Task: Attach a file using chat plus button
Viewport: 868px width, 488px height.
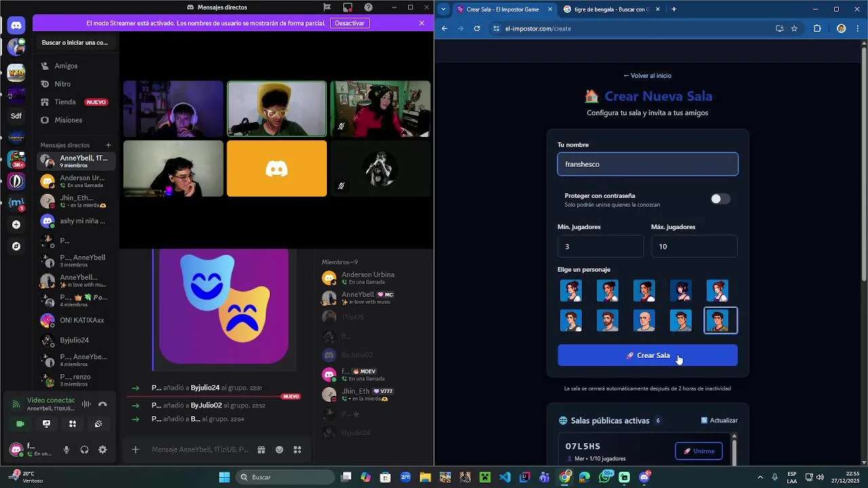Action: pos(136,449)
